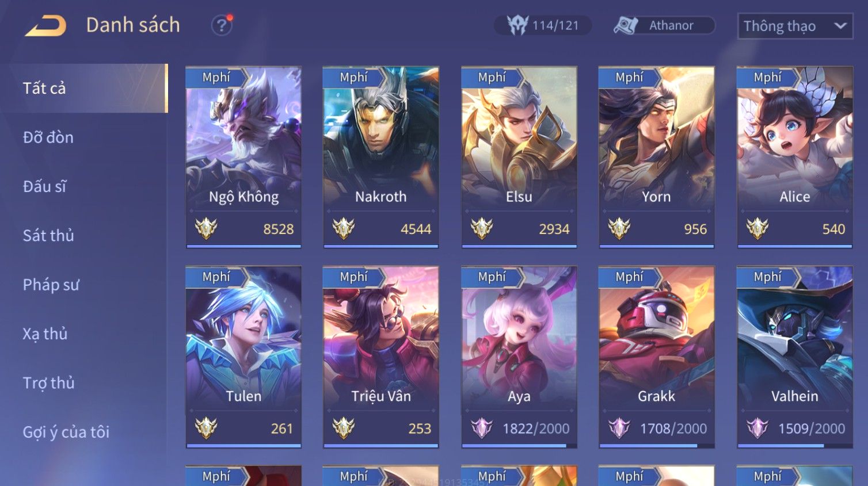868x486 pixels.
Task: Click Grakk's purple mastery badge icon
Action: (x=619, y=428)
